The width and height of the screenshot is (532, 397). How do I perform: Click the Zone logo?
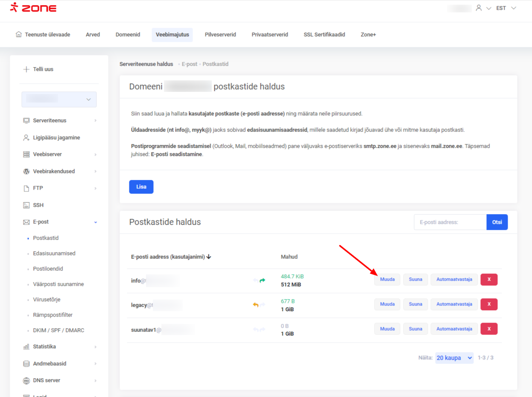point(33,8)
